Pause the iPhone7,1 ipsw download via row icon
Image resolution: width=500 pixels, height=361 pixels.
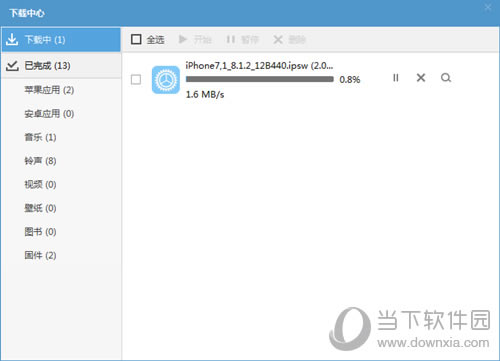click(396, 78)
